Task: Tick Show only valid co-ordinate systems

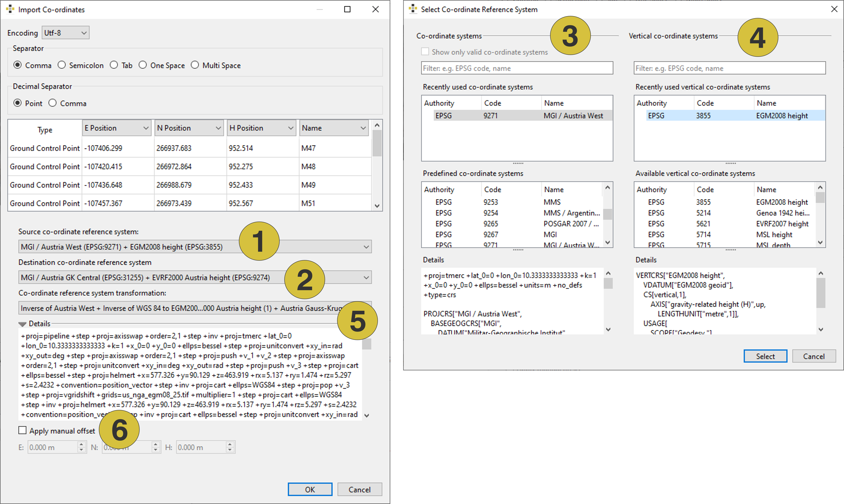Action: (x=425, y=52)
